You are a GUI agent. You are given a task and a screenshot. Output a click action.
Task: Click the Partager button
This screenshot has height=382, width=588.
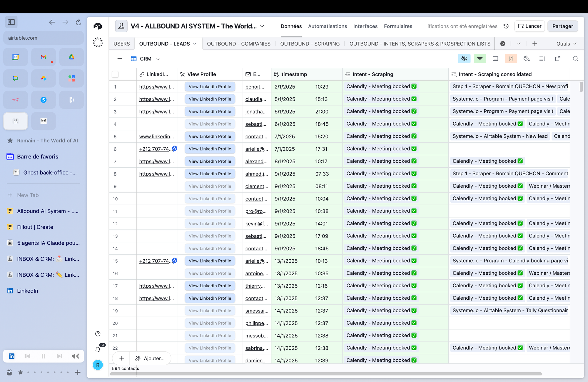[562, 26]
